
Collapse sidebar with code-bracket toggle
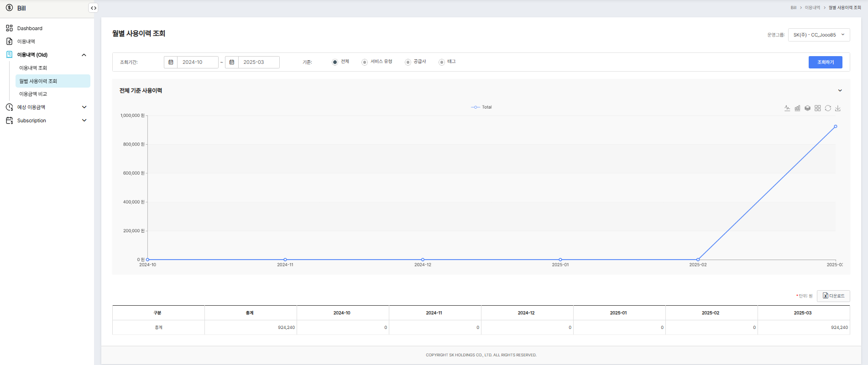[93, 8]
